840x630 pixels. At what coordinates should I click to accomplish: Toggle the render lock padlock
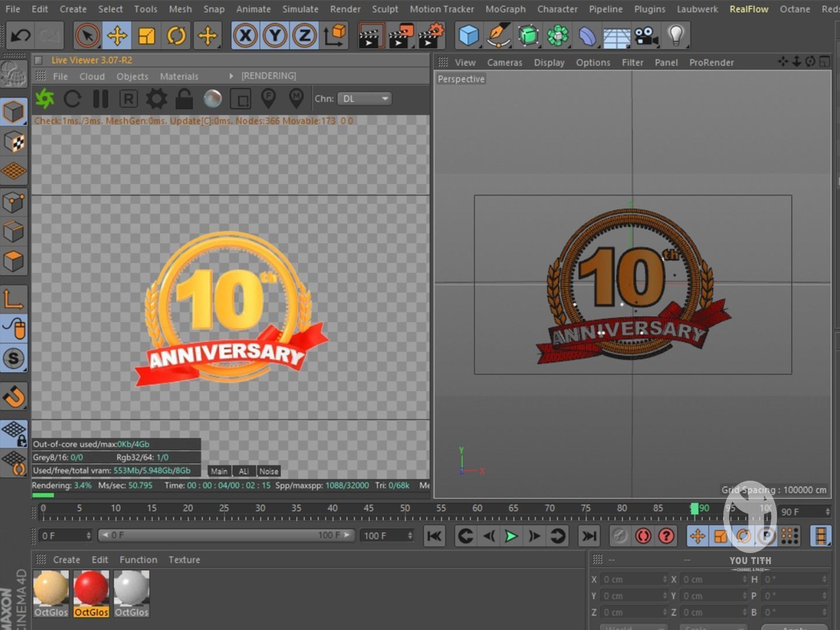tap(184, 99)
